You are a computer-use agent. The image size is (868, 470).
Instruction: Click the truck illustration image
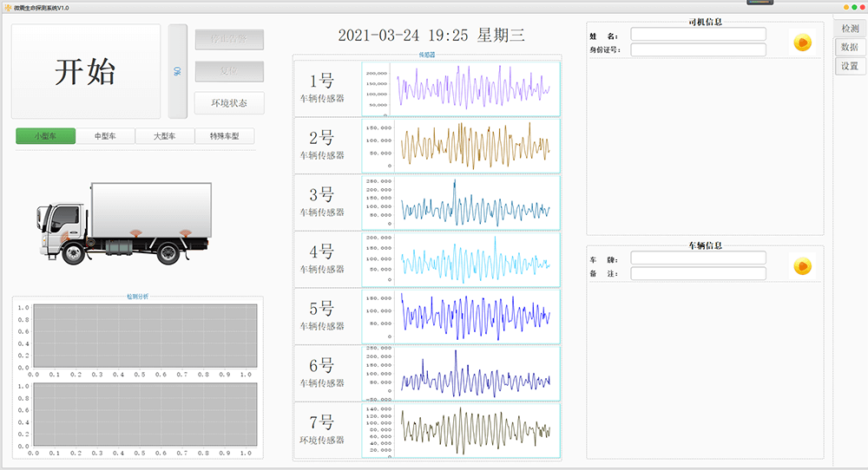click(x=124, y=224)
